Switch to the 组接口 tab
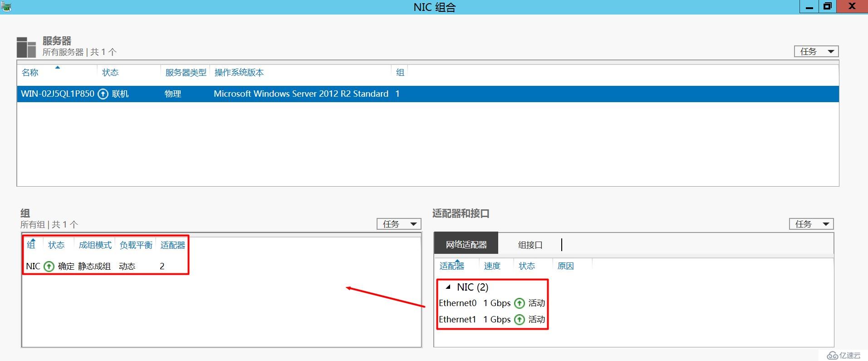This screenshot has height=361, width=868. point(530,245)
